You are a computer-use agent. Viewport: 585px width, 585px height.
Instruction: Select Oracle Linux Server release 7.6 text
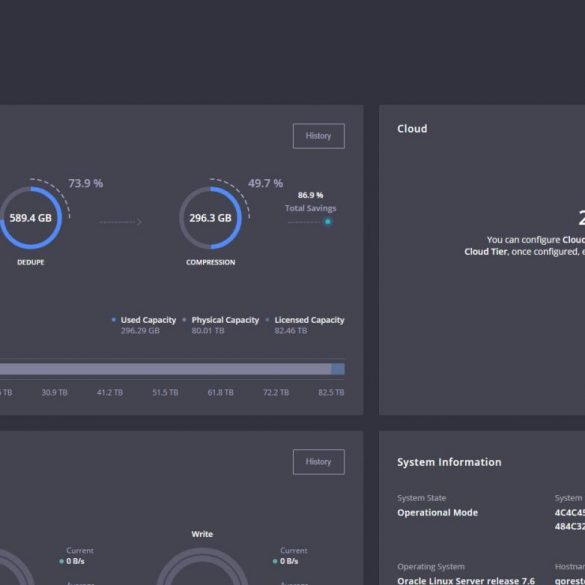tap(466, 581)
